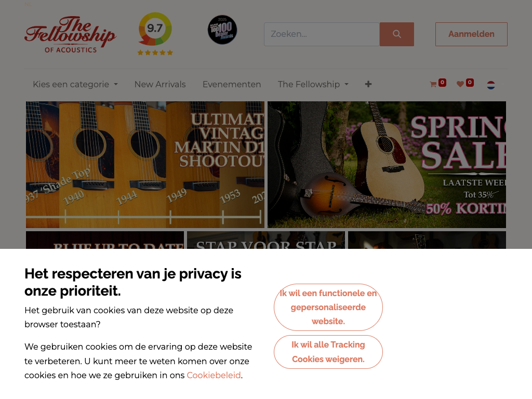Click the magnifying glass search button
The height and width of the screenshot is (399, 532).
pyautogui.click(x=396, y=34)
